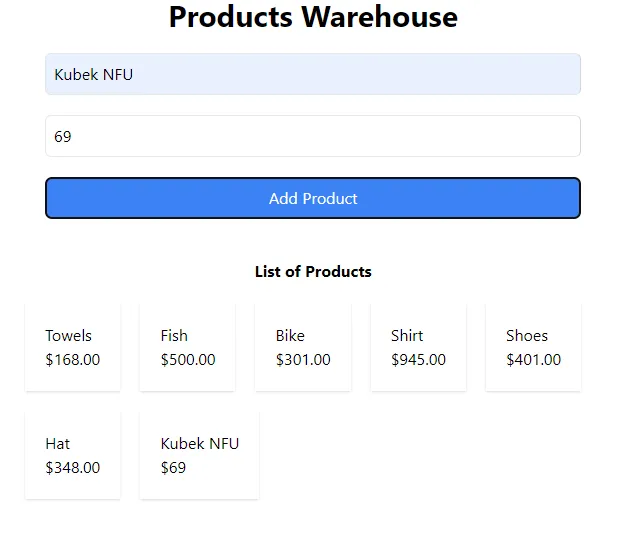632x541 pixels.
Task: Click the $348.00 price under Hat
Action: point(73,468)
